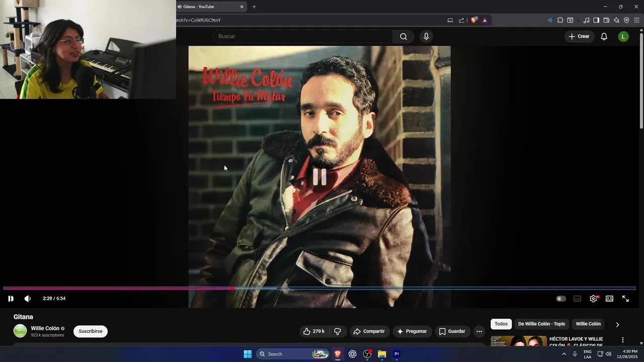
Task: Open OBS Studio from the taskbar
Action: pyautogui.click(x=367, y=354)
